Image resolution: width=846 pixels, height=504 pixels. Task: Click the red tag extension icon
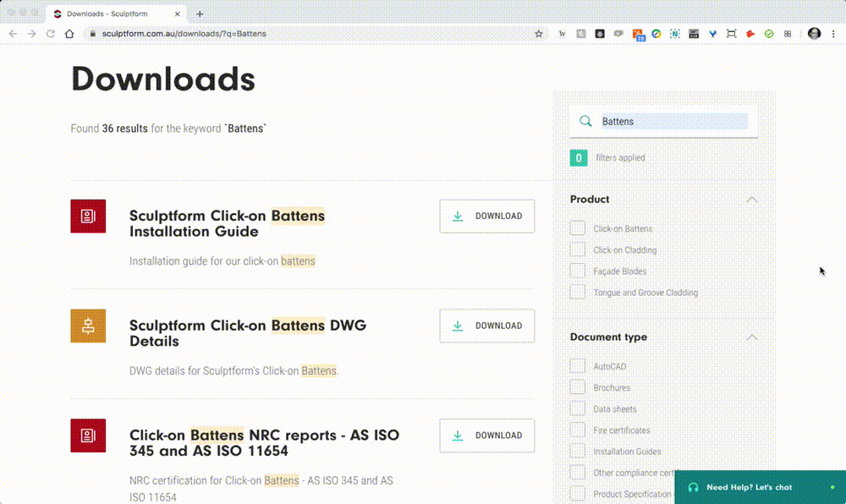click(x=750, y=34)
